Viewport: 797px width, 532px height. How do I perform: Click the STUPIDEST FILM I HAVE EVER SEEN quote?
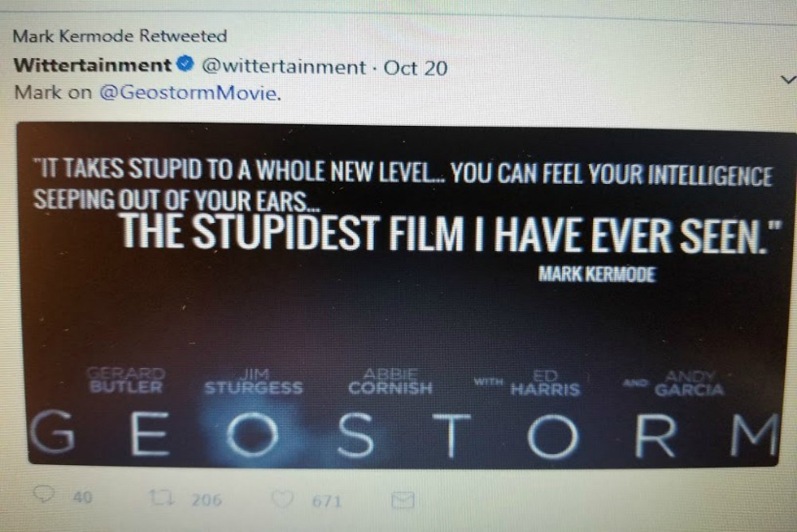click(450, 233)
